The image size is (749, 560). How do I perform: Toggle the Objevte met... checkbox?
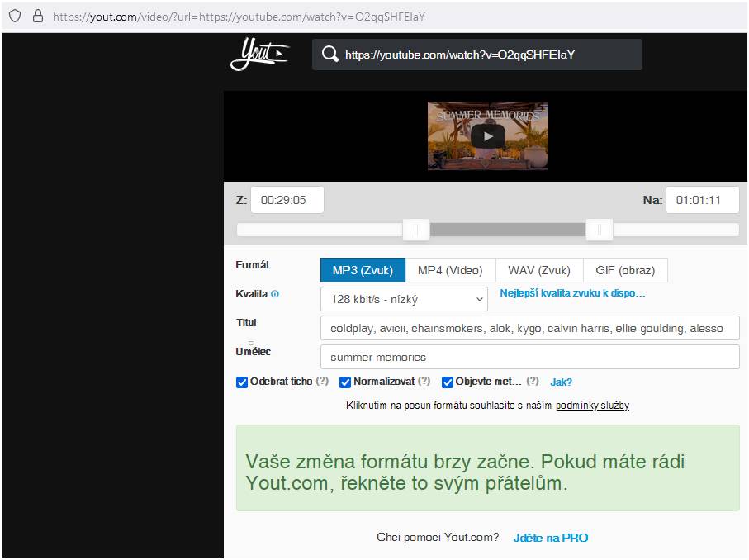[x=448, y=382]
